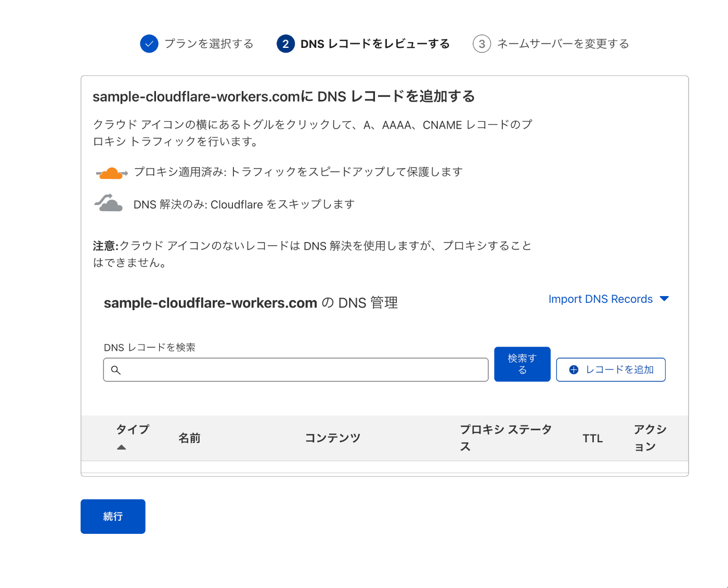Expand the Import DNS Records chevron
Viewport: 728px width, 588px height.
665,299
